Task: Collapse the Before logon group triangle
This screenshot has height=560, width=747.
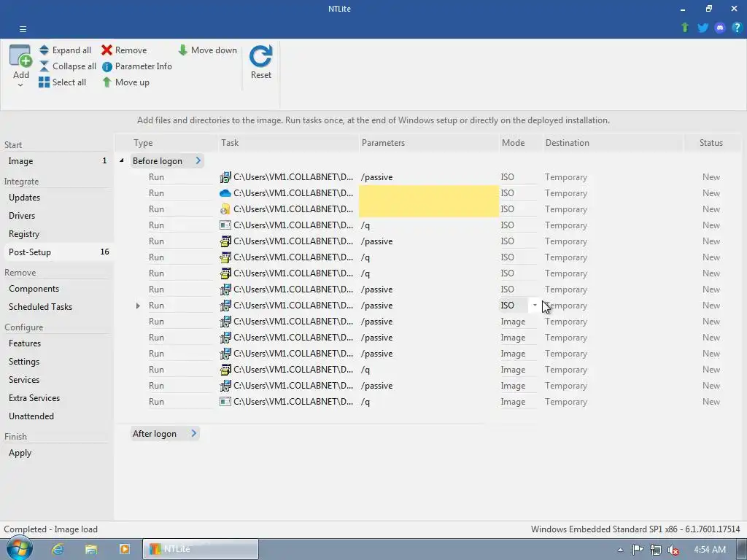Action: (122, 161)
